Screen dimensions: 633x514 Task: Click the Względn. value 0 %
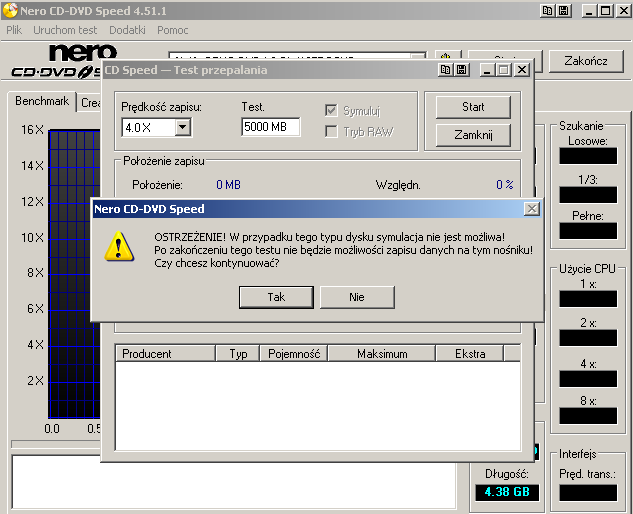click(505, 185)
